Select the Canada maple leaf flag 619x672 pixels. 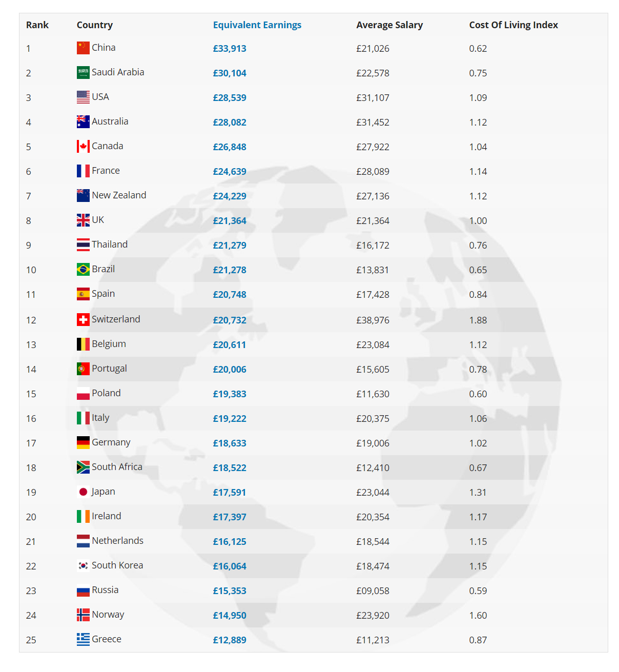coord(83,146)
